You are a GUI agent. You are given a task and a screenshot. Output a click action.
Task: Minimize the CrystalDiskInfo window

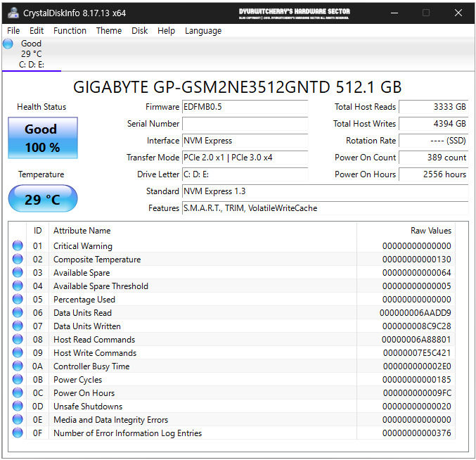click(x=394, y=13)
